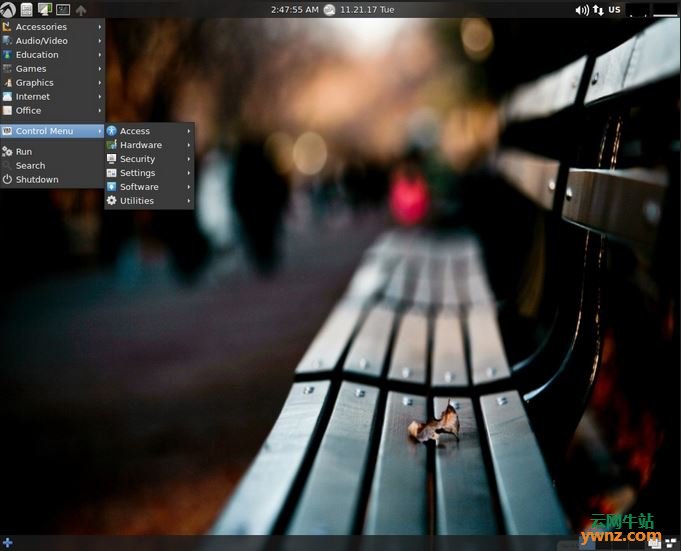Click the stacked windows icon, bottom panel
This screenshot has height=551, width=681.
point(655,543)
